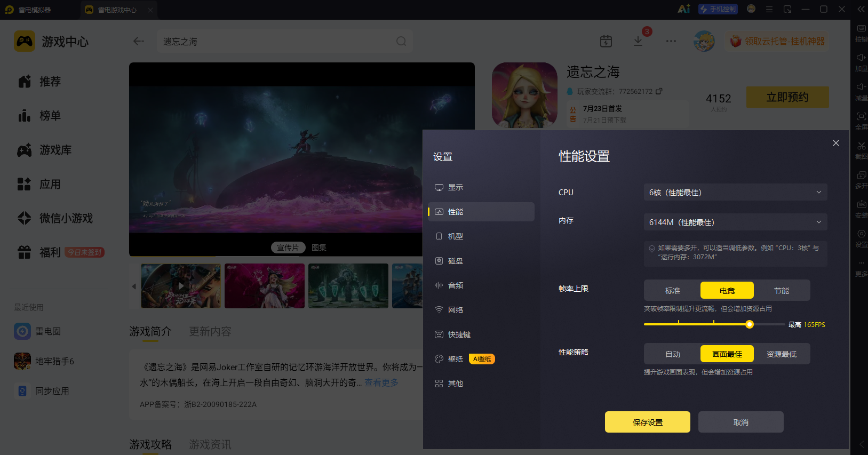
Task: Open the hamburger menu in title bar
Action: pos(769,9)
